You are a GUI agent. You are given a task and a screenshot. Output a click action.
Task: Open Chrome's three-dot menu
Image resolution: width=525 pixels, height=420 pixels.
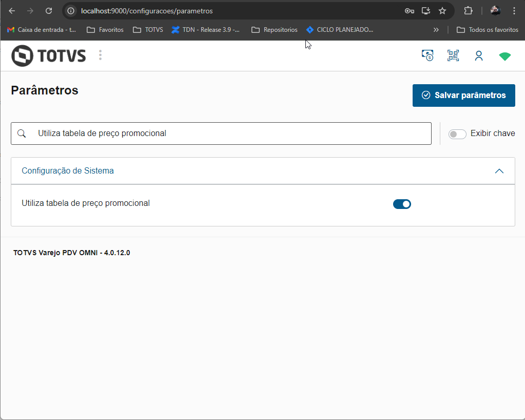coord(514,11)
